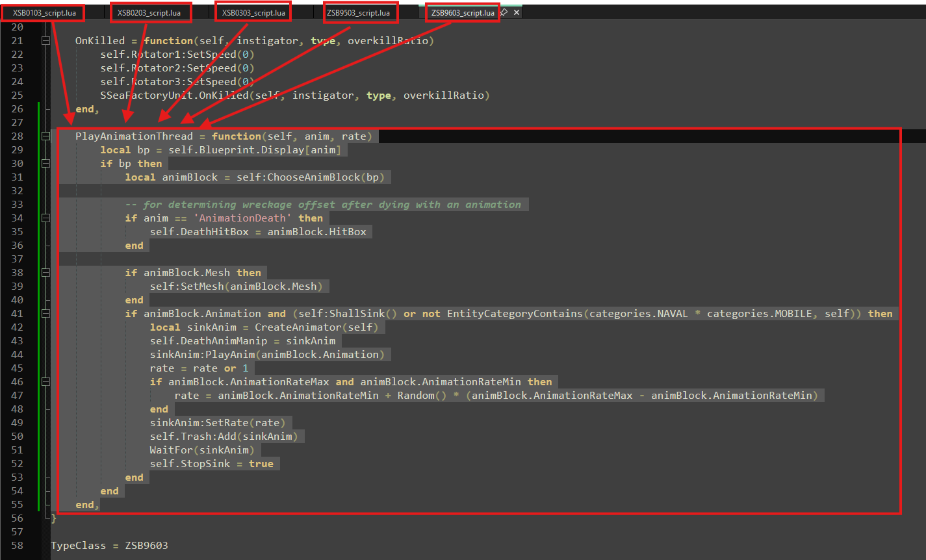Collapse the OnKilled function at line 21
Image resolution: width=926 pixels, height=560 pixels.
coord(45,41)
